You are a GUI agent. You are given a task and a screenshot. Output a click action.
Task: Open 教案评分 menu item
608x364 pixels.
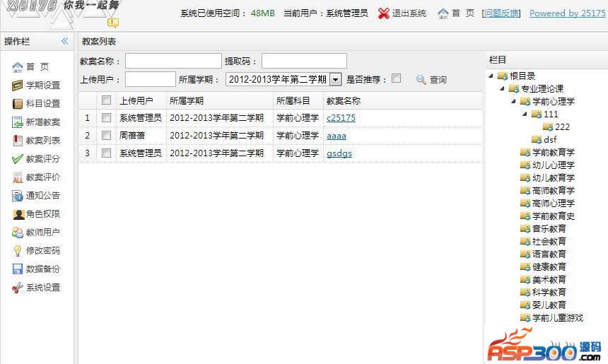pos(43,159)
